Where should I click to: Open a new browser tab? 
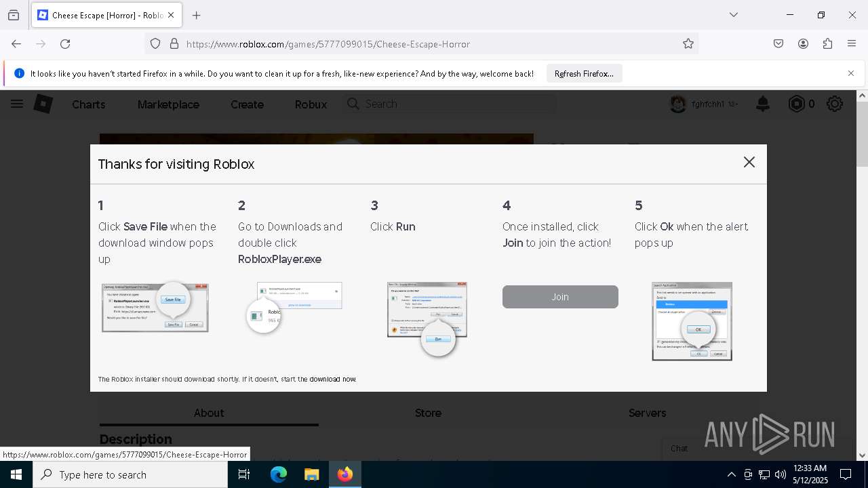(x=196, y=15)
